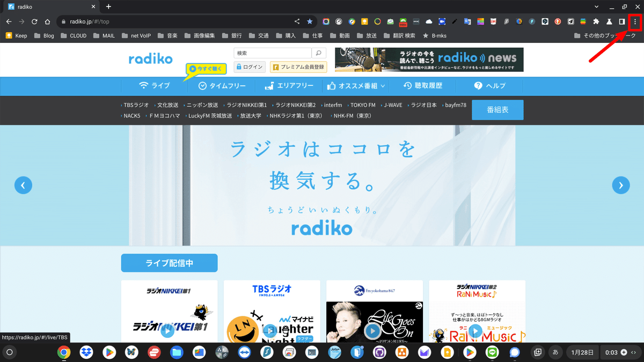Open Dropbox from the shelf
The image size is (644, 362).
coord(86,352)
